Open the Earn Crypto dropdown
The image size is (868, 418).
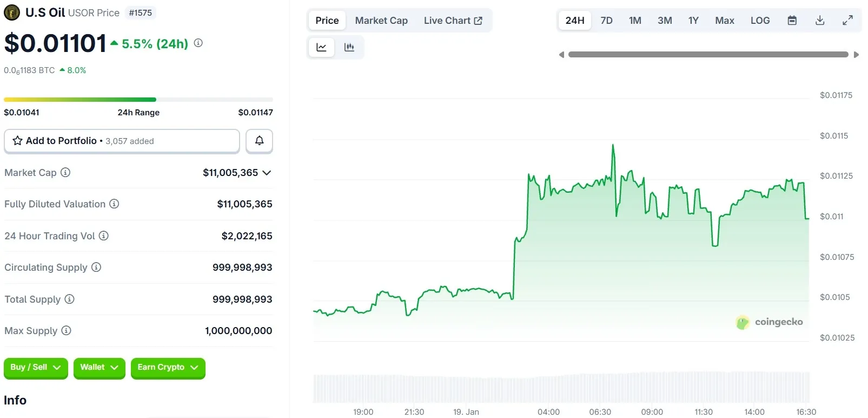[168, 368]
